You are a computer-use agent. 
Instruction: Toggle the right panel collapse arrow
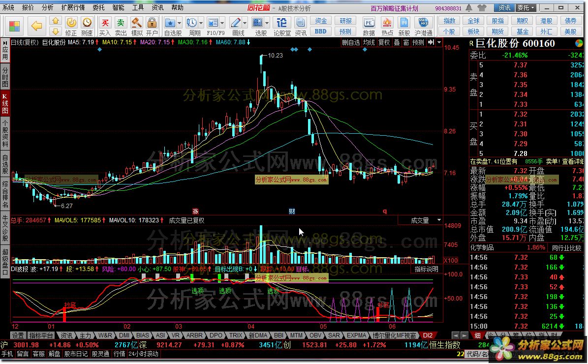(431, 42)
